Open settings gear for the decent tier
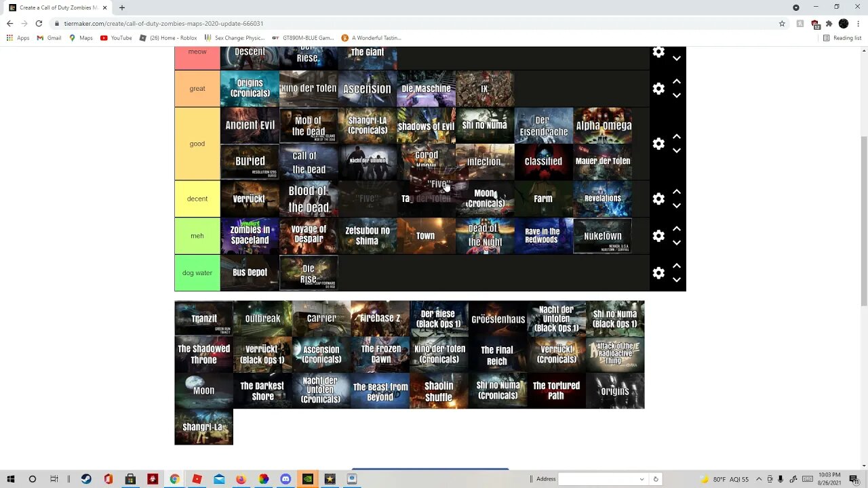The height and width of the screenshot is (488, 868). point(658,199)
